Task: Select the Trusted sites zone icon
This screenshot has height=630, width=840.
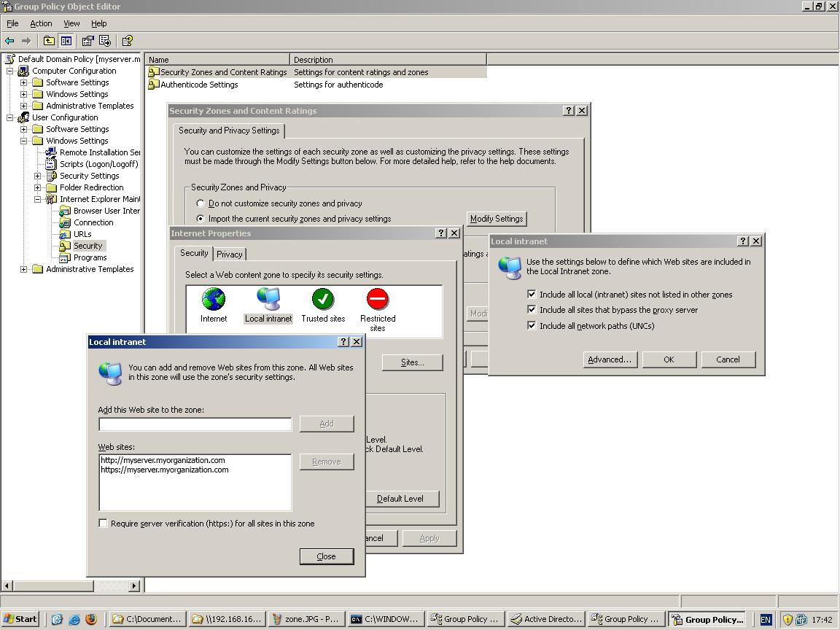Action: pyautogui.click(x=323, y=299)
